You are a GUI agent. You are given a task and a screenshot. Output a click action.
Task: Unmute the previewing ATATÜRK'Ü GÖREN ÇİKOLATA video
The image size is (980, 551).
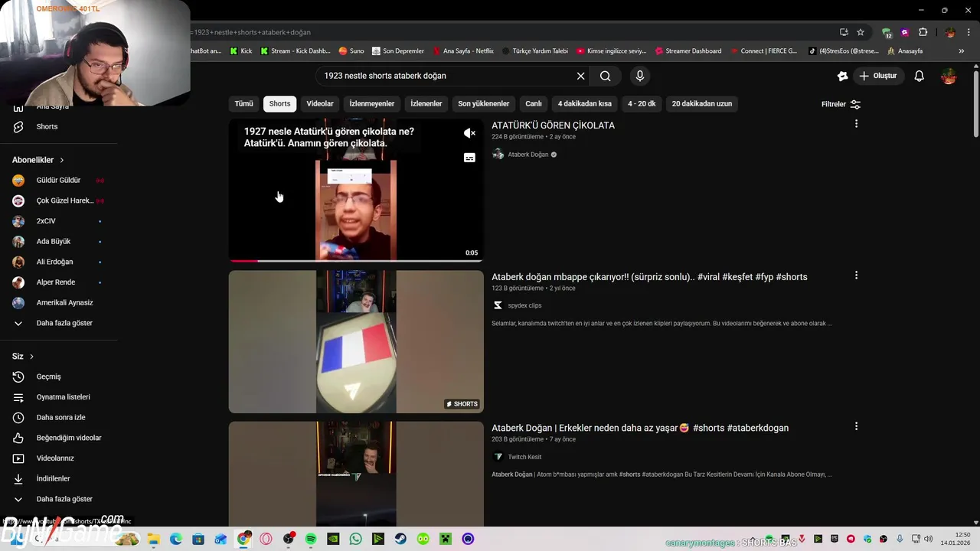469,133
